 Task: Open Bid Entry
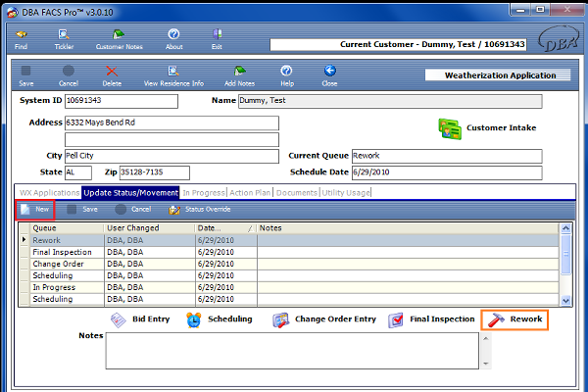140,319
